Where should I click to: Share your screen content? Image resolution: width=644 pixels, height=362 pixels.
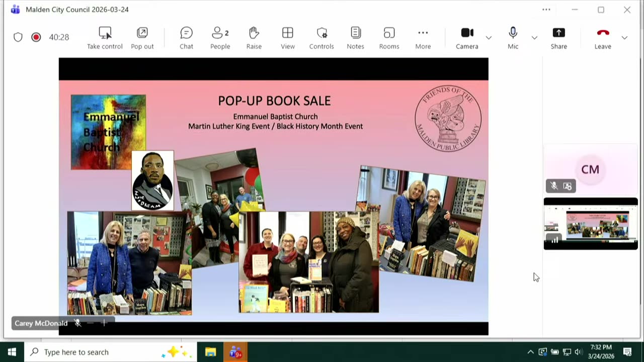click(x=558, y=38)
